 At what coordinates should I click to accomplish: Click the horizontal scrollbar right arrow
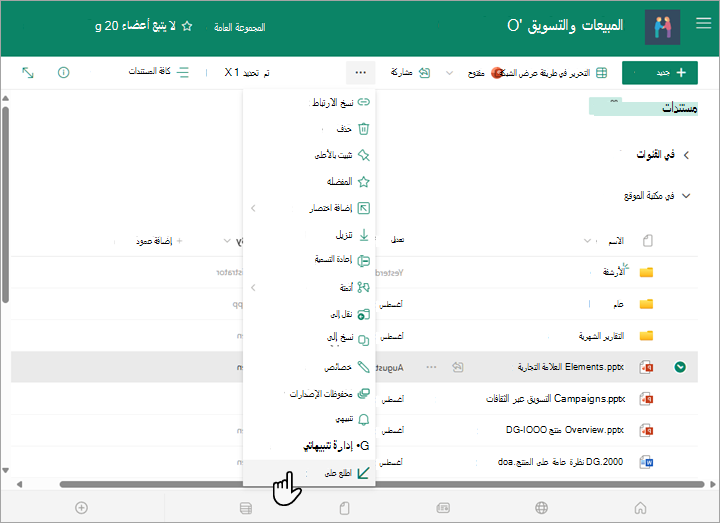coord(713,484)
